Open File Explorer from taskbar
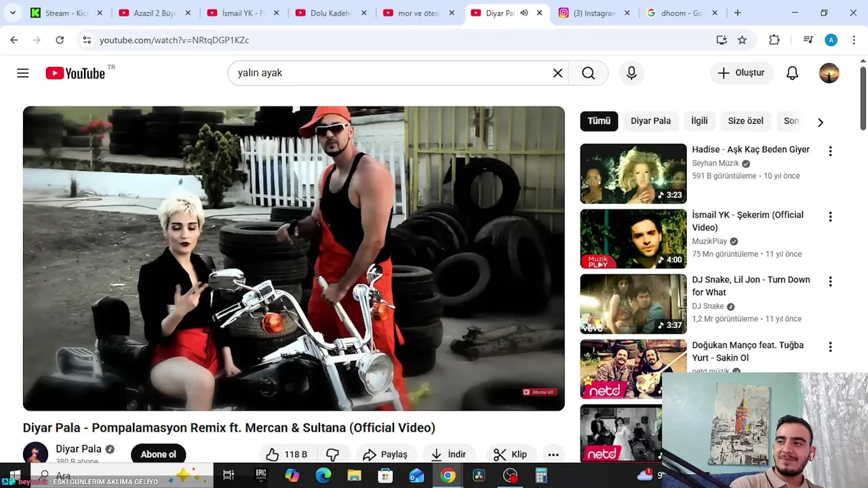The width and height of the screenshot is (868, 488). point(354,475)
